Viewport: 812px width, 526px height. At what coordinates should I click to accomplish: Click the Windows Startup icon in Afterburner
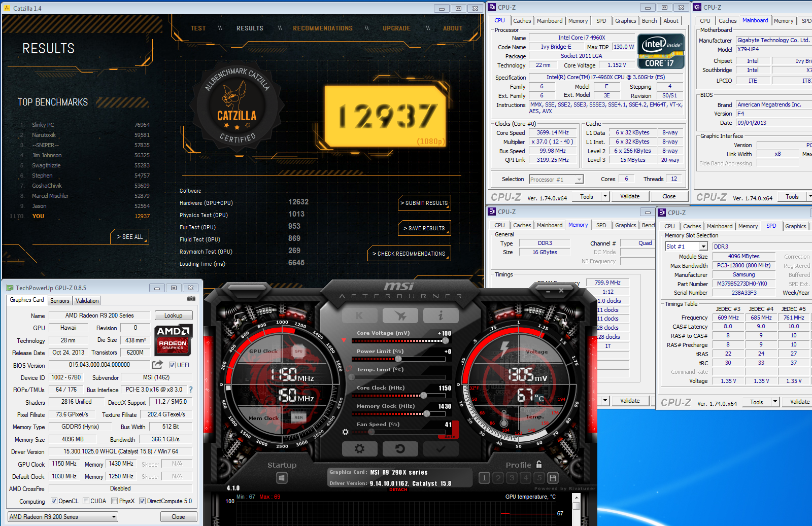tap(282, 478)
